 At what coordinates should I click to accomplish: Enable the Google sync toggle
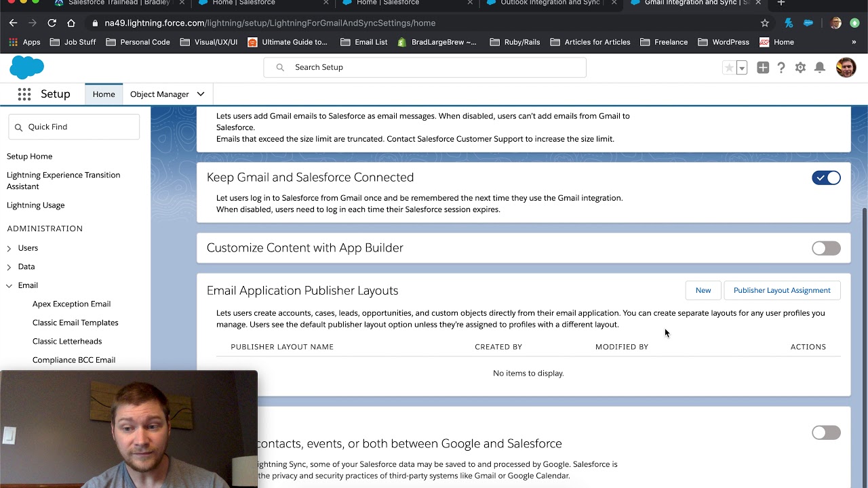826,432
